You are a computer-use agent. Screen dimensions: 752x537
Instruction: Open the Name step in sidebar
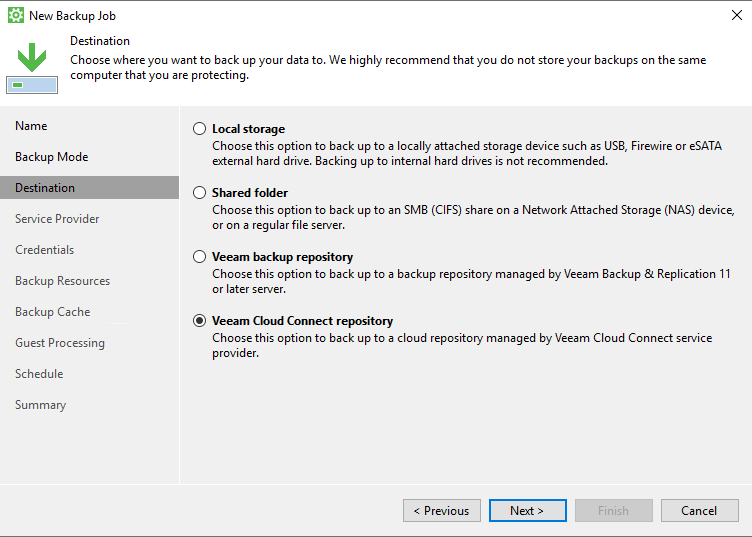click(x=31, y=126)
